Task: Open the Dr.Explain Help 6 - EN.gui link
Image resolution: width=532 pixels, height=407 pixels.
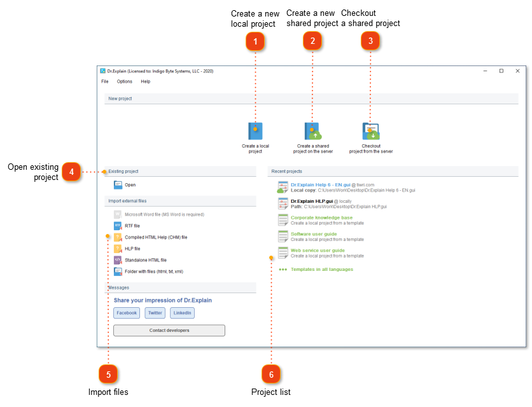Action: click(320, 185)
